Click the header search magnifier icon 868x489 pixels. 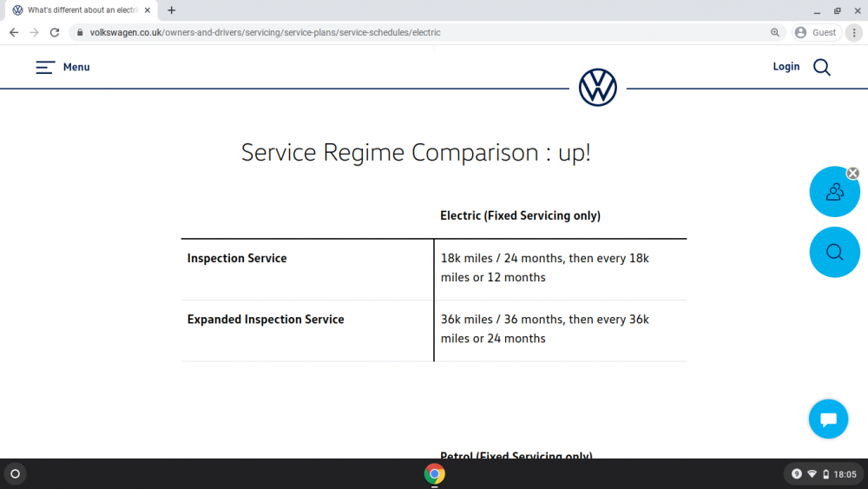point(822,68)
